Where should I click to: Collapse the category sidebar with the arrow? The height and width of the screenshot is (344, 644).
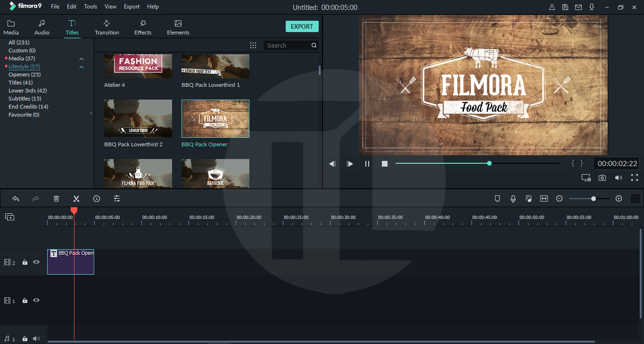(x=91, y=113)
